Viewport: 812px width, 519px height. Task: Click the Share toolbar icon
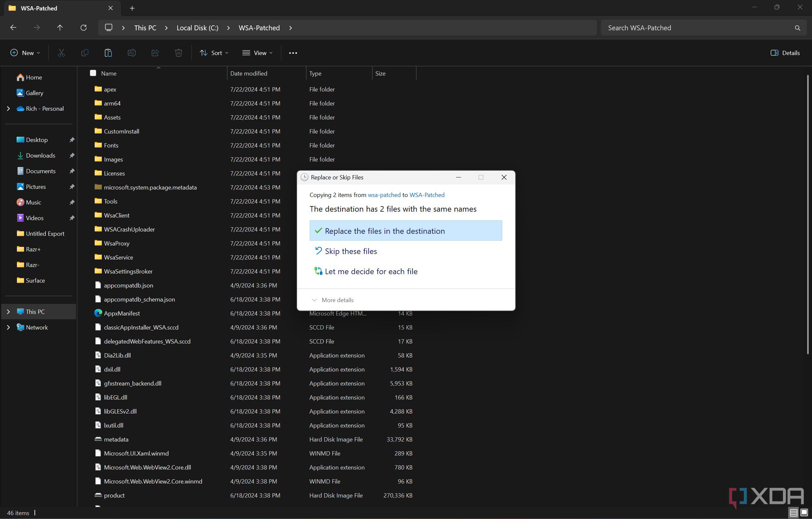coord(155,53)
